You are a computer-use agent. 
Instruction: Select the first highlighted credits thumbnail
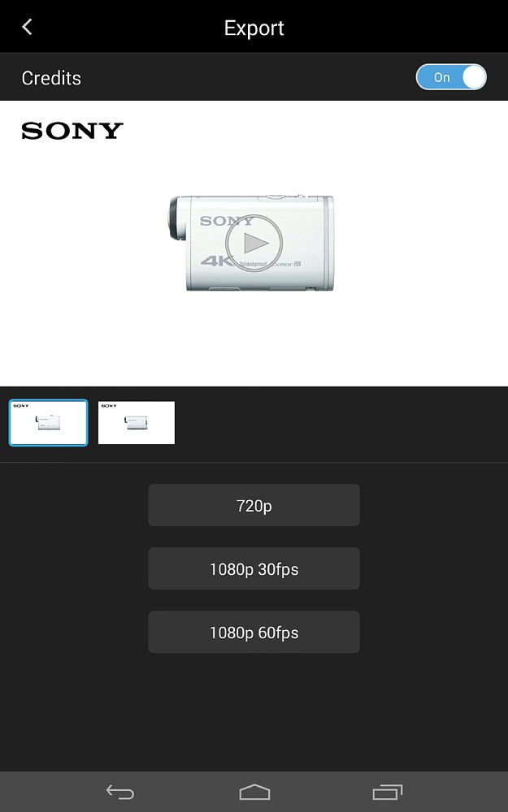(x=48, y=422)
